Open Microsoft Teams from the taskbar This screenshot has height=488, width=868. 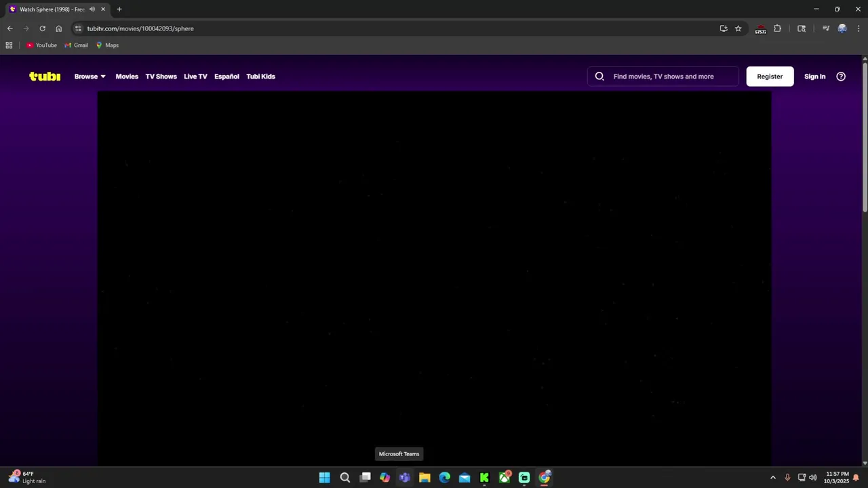(x=405, y=478)
